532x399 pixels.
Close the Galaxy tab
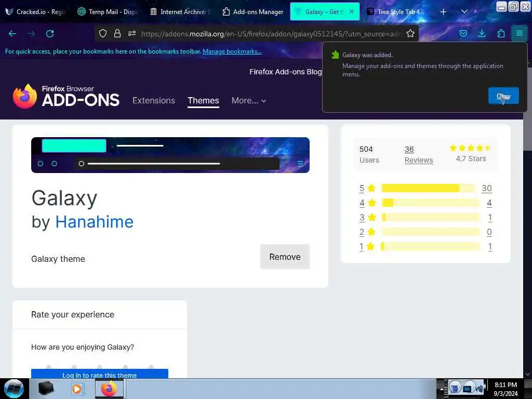click(x=352, y=11)
